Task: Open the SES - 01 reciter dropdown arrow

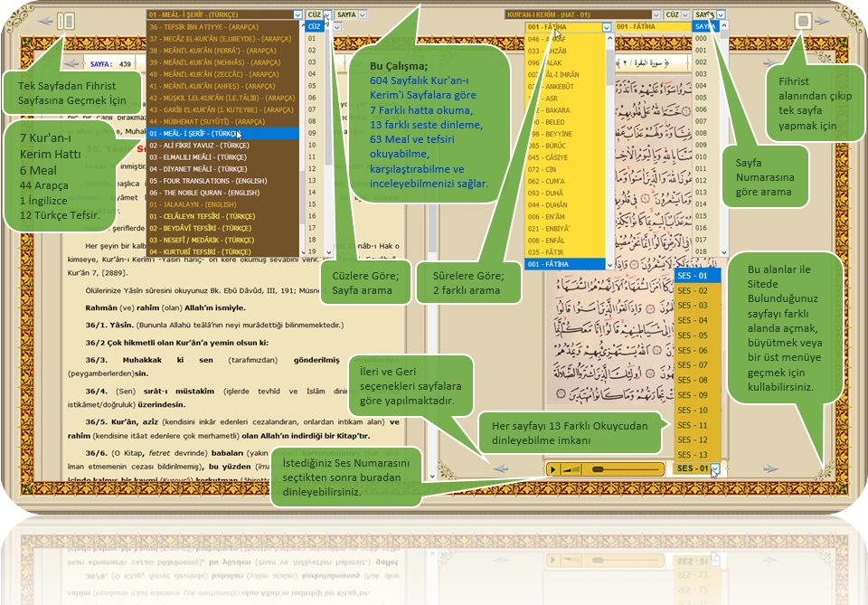Action: click(x=715, y=468)
